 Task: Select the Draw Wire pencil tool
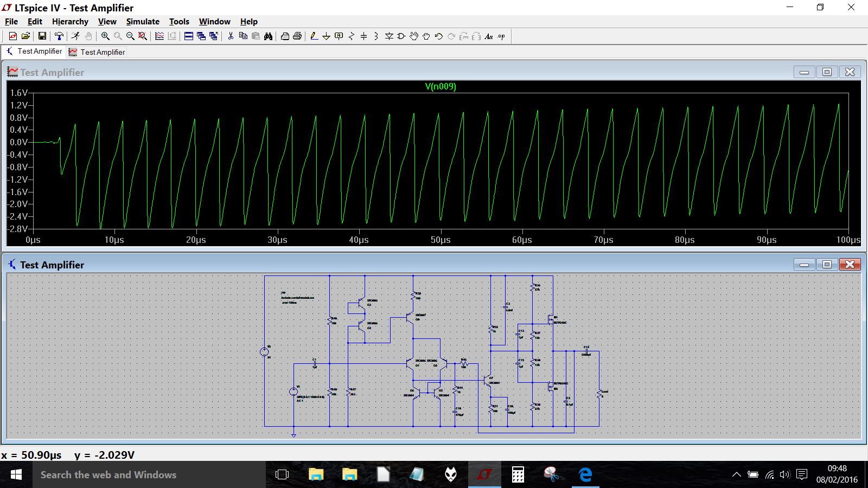pos(314,36)
